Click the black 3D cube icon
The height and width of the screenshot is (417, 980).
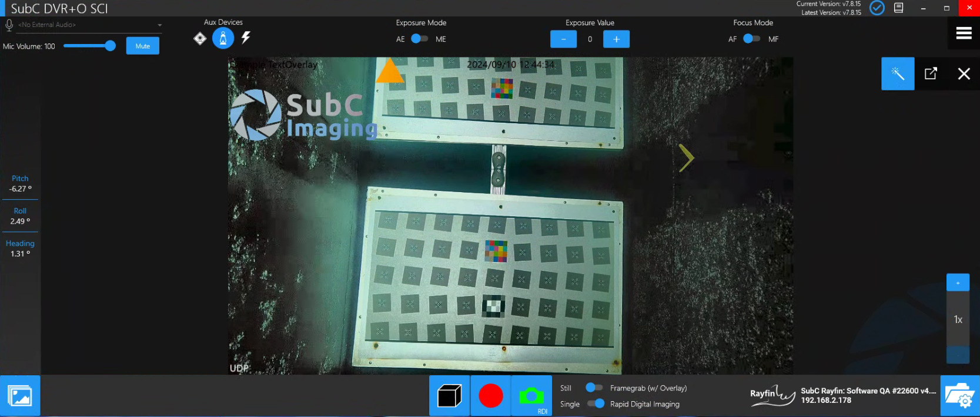[450, 396]
